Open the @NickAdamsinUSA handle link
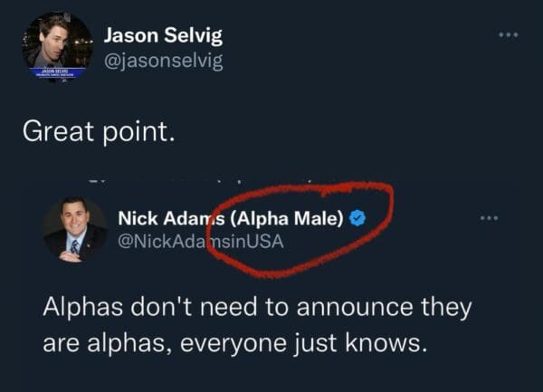The height and width of the screenshot is (392, 543). (201, 241)
